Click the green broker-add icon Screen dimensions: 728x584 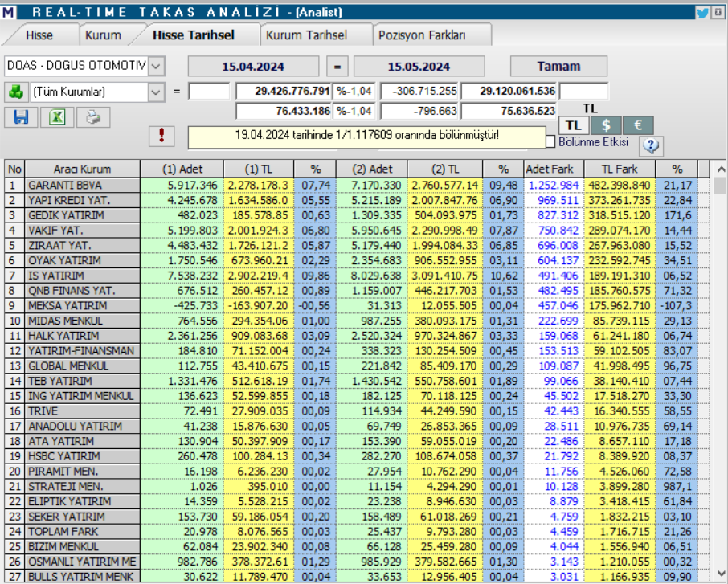click(x=18, y=91)
